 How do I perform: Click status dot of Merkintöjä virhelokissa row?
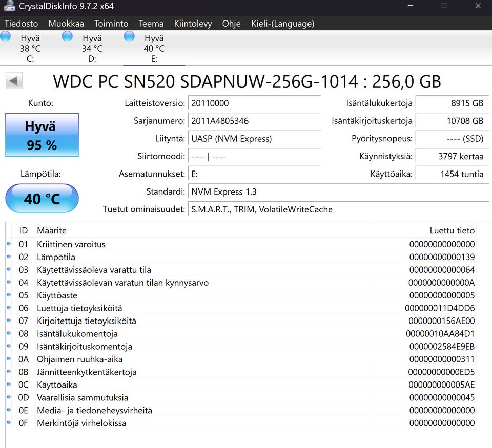pyautogui.click(x=9, y=422)
